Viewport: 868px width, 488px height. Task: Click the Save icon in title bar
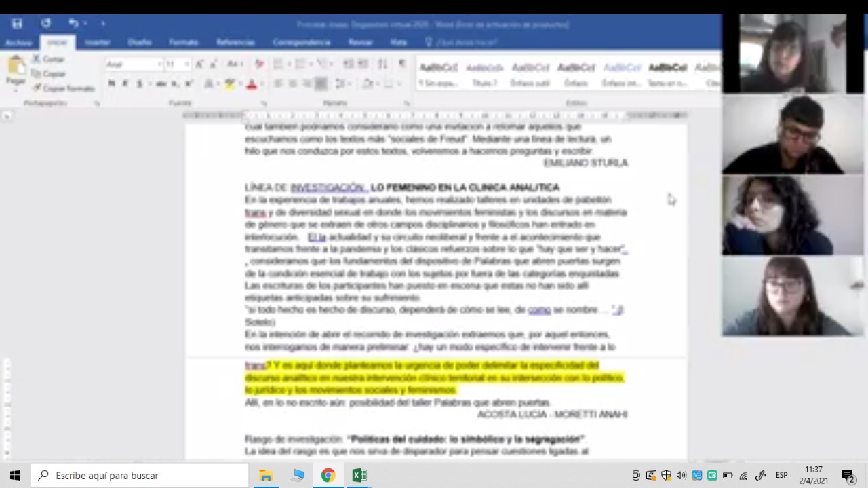(x=17, y=24)
